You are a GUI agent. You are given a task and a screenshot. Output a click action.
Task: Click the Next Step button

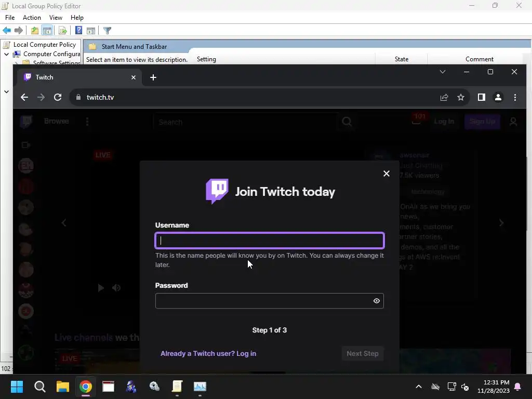point(362,353)
